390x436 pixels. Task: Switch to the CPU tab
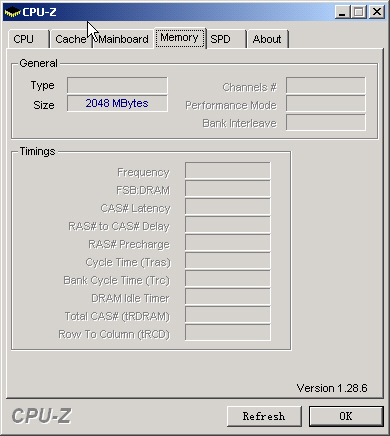click(x=29, y=39)
